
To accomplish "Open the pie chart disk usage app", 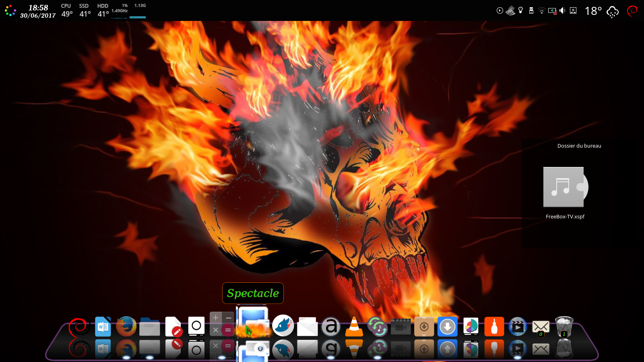I will [x=471, y=327].
